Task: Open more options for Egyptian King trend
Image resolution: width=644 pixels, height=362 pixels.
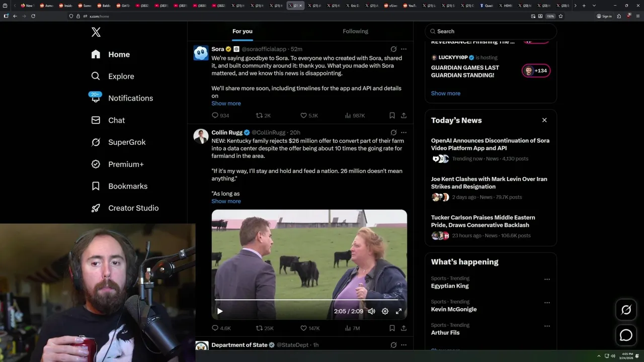Action: click(547, 280)
